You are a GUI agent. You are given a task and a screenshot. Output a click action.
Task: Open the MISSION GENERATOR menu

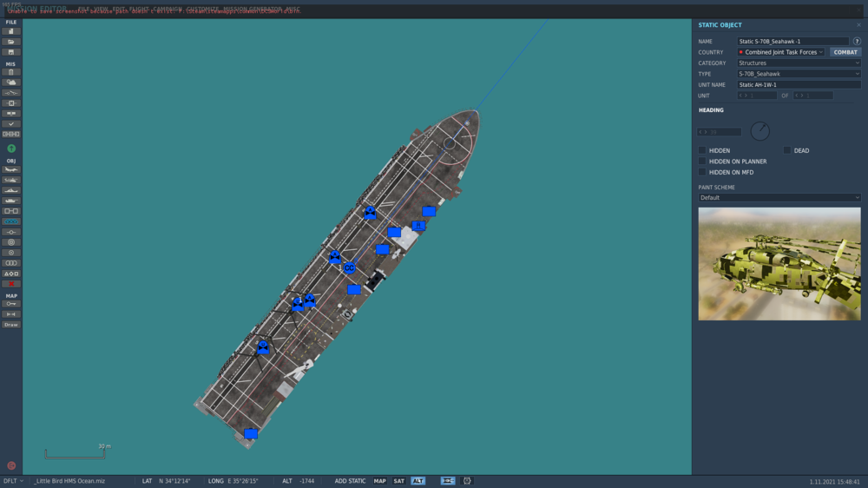coord(253,9)
